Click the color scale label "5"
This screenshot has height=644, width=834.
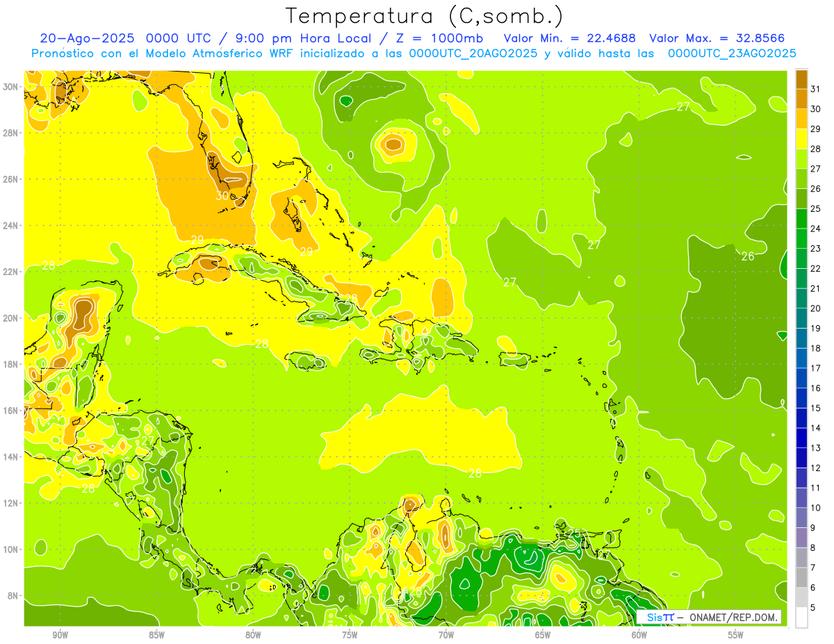813,607
